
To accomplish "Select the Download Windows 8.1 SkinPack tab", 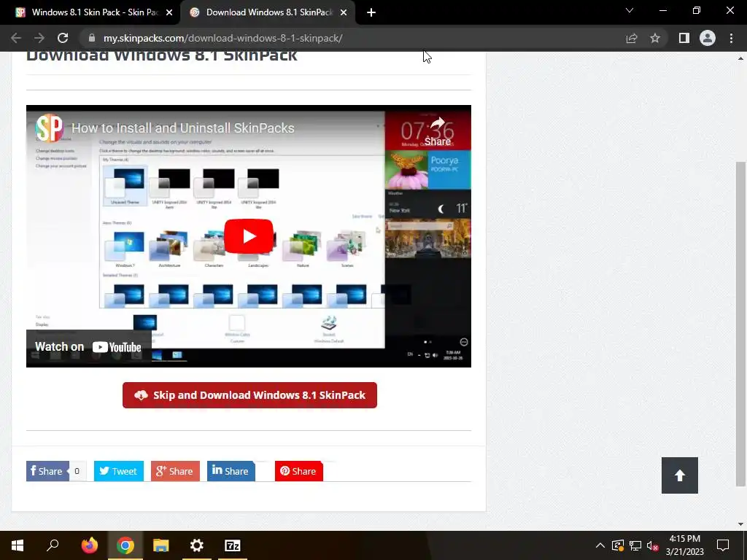I will 268,12.
